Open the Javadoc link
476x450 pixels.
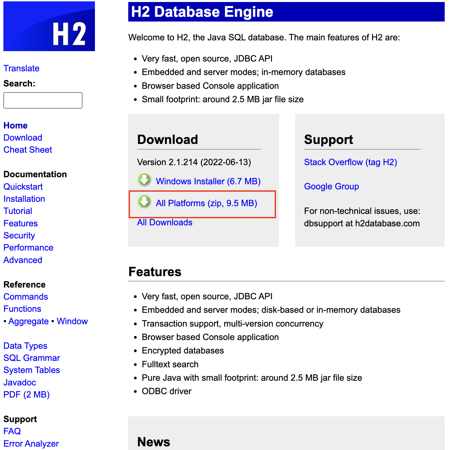coord(20,382)
